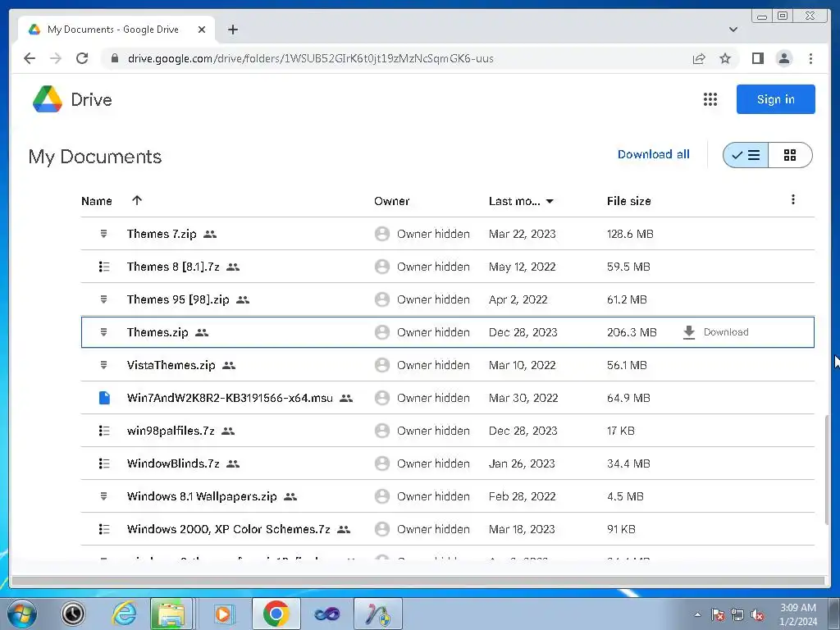
Task: Open a new browser tab
Action: [x=232, y=30]
